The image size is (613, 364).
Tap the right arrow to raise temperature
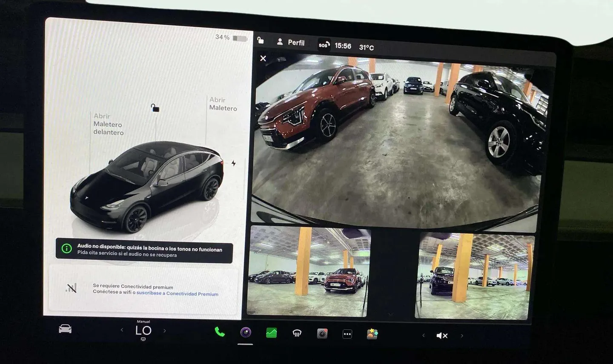coord(165,330)
